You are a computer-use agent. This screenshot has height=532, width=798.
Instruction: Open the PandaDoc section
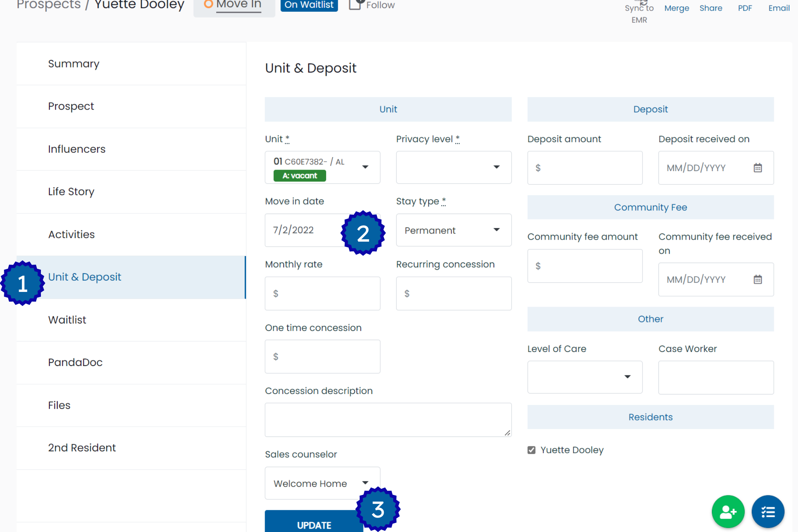[x=131, y=362]
